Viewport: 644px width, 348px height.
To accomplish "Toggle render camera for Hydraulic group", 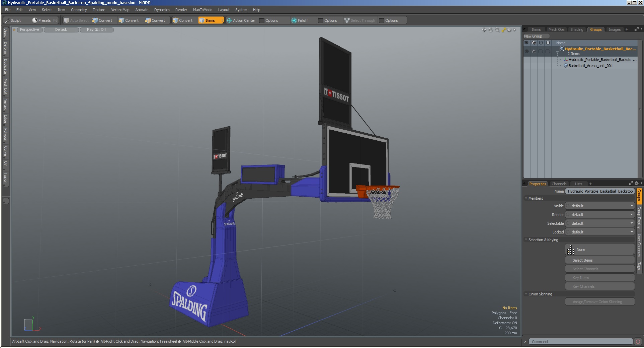I will 534,52.
